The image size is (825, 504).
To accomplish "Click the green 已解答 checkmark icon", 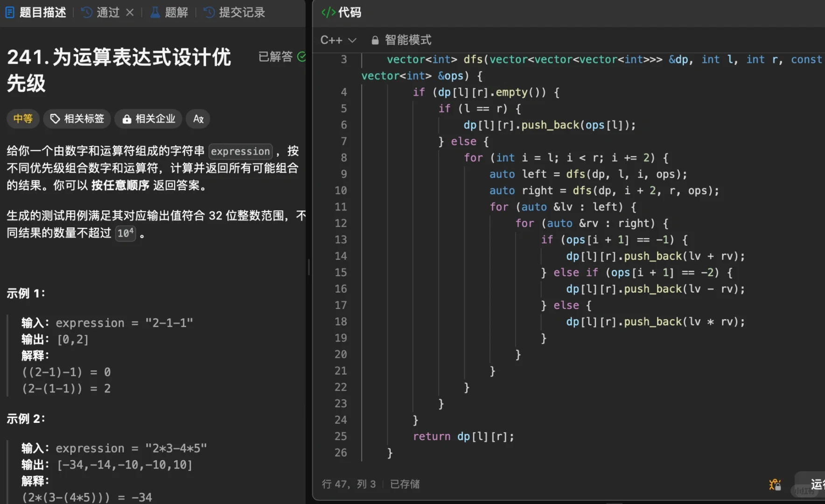I will [x=301, y=56].
